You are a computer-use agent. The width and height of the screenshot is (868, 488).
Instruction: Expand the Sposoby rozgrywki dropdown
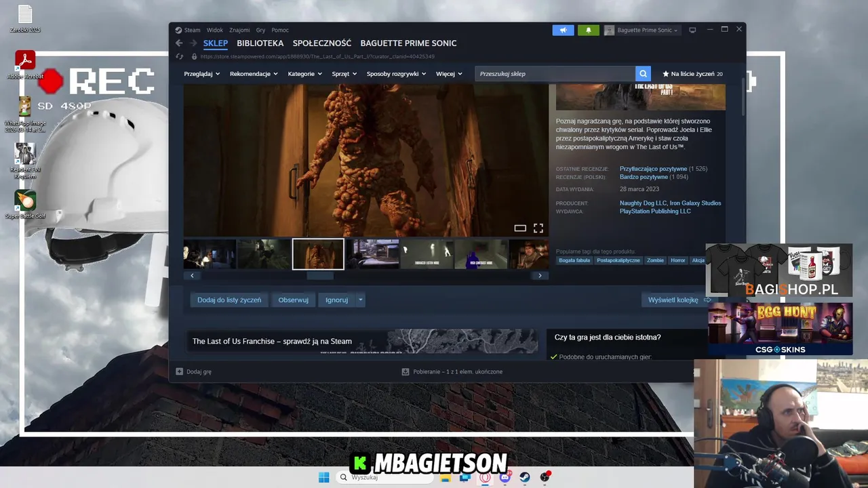pos(396,74)
